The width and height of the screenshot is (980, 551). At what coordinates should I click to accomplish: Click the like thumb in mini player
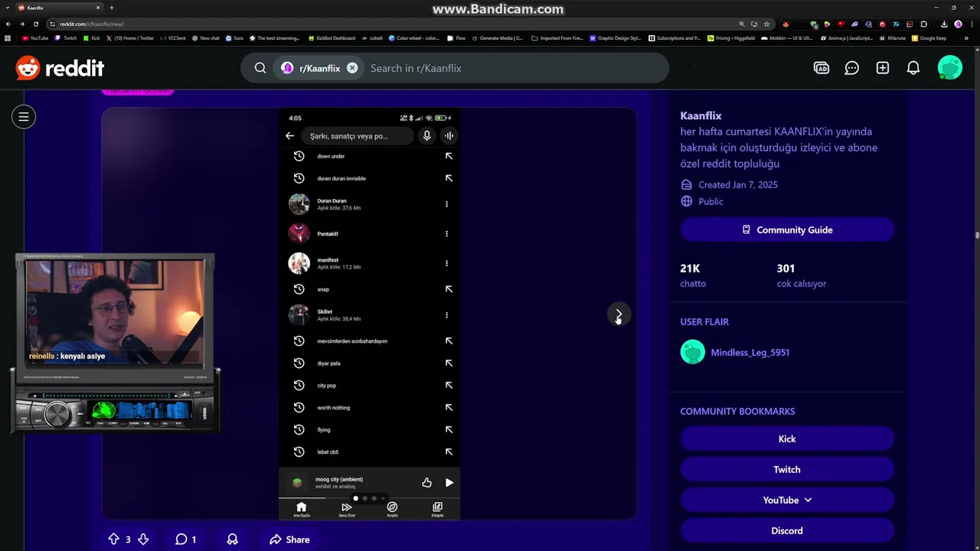(426, 483)
